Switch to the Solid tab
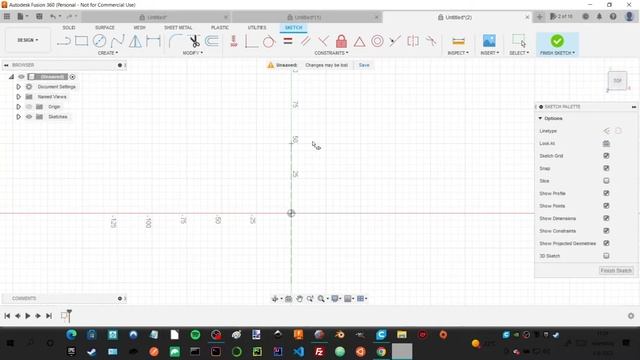 click(x=69, y=27)
